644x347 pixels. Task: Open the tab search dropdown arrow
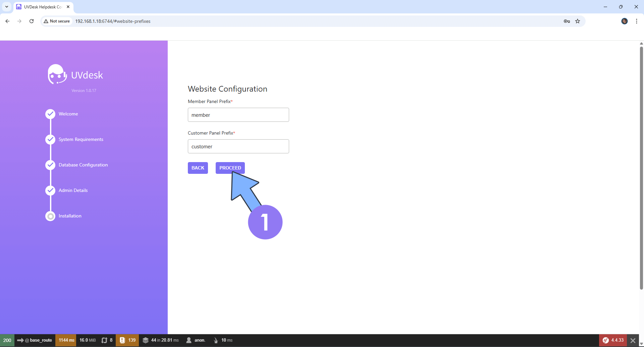point(7,7)
